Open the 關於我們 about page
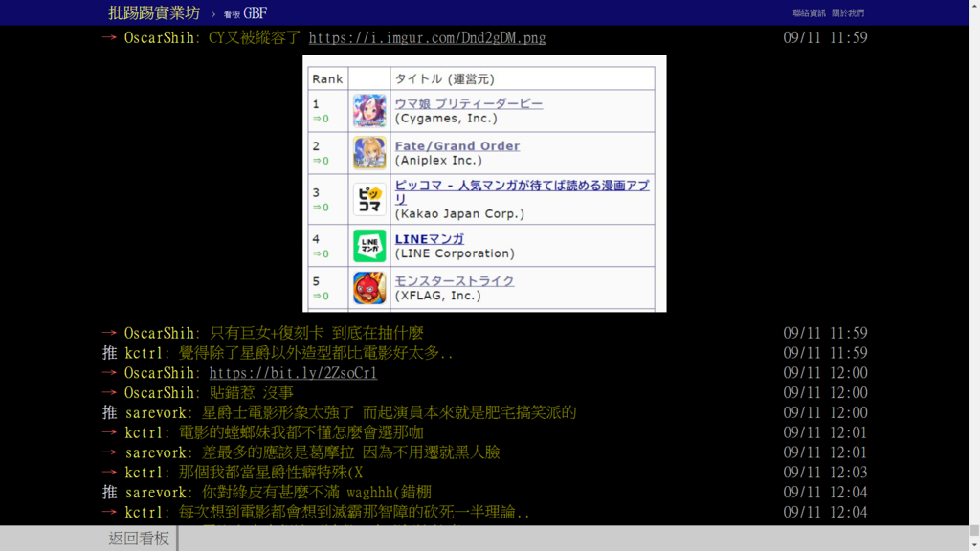The width and height of the screenshot is (980, 551). [x=848, y=13]
